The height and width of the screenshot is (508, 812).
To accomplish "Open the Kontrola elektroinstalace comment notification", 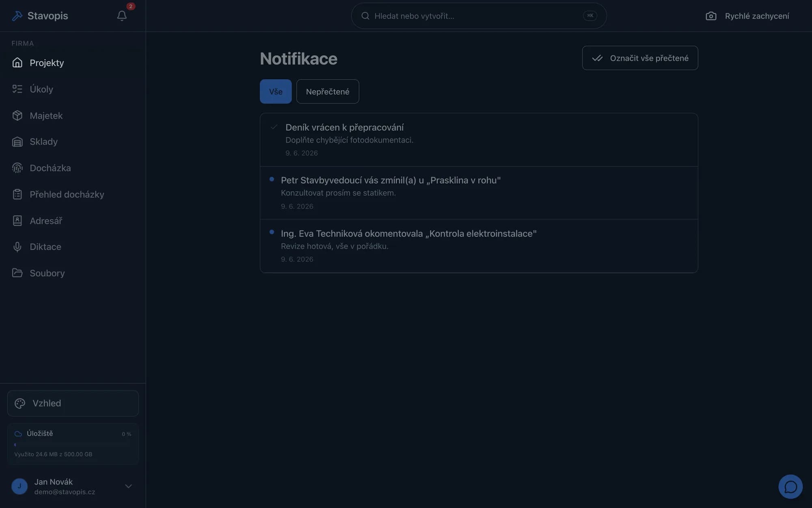I will pos(479,246).
